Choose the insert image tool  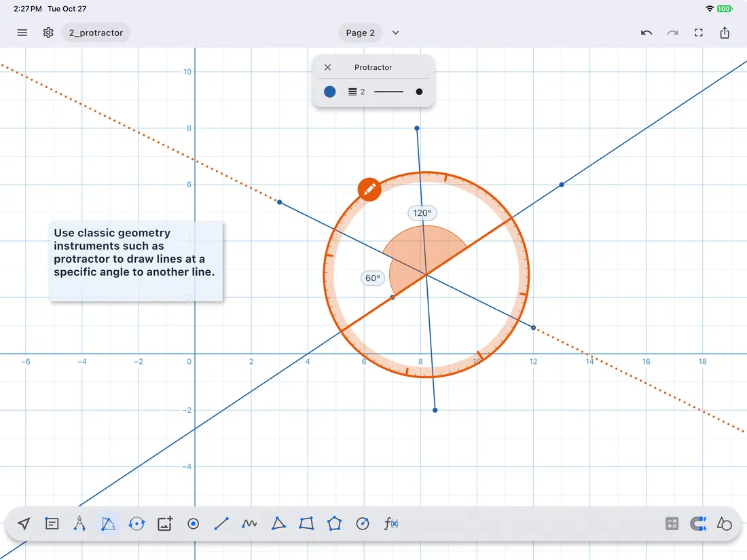tap(165, 524)
